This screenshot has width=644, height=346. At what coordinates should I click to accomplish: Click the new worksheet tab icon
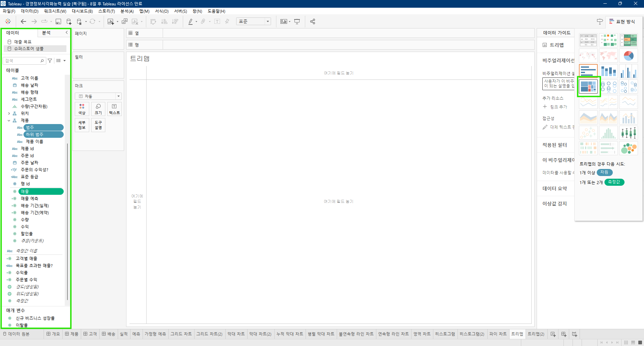tap(553, 334)
